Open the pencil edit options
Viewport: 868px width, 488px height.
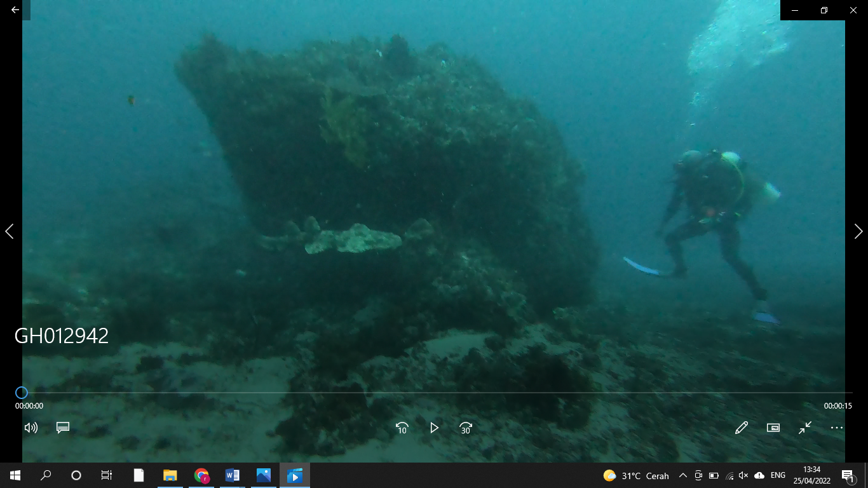pos(741,428)
